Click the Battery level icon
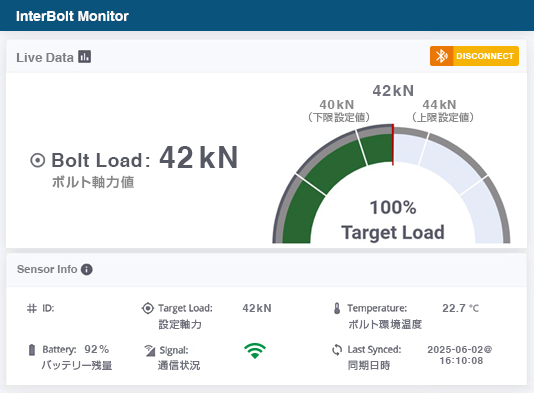The image size is (534, 393). click(x=32, y=350)
